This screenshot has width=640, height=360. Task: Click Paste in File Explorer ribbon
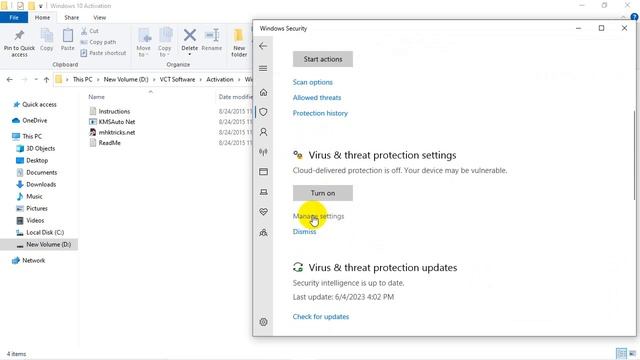coord(68,40)
